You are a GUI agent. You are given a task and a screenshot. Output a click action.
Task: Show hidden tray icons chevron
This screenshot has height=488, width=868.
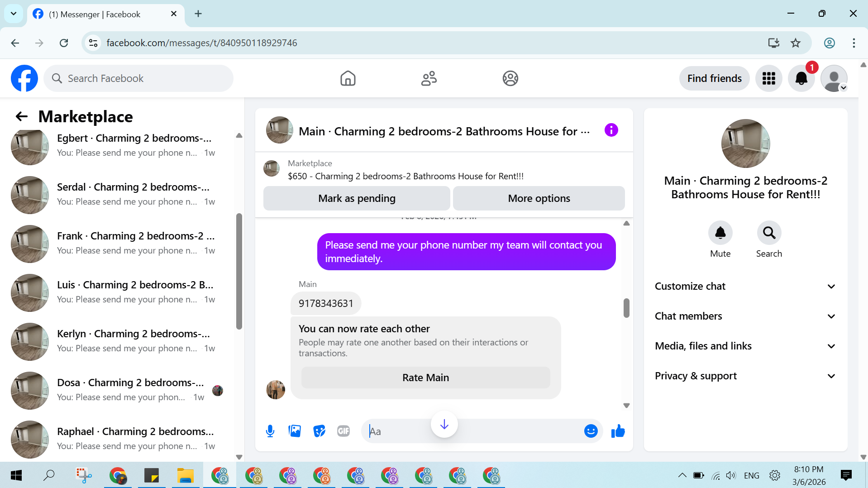click(x=682, y=475)
